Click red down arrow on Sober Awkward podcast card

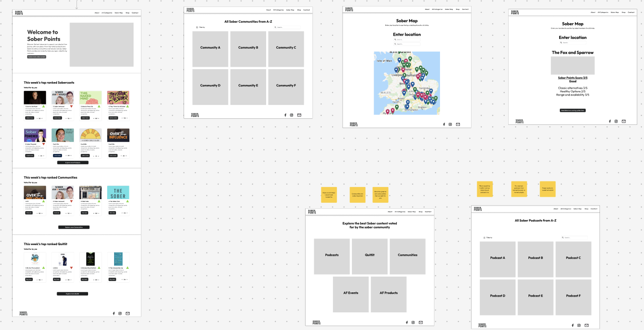point(71,106)
